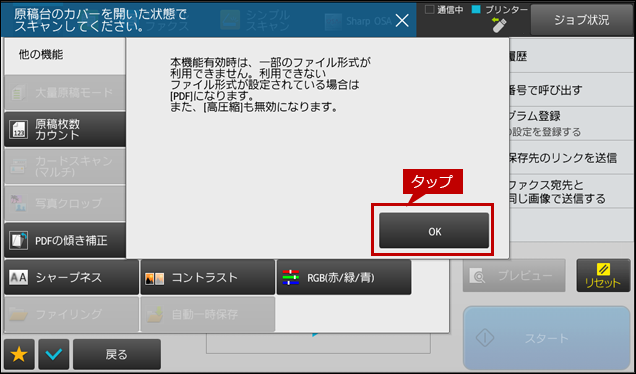
Task: Click the ファイリング folder icon
Action: point(18,314)
